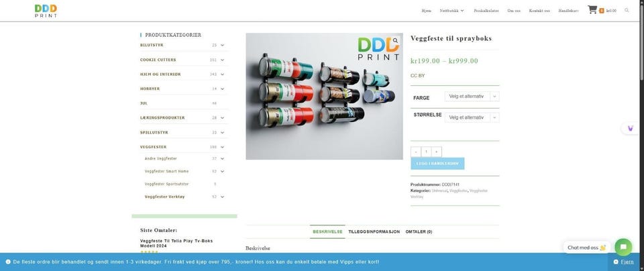Open Andre Veggfester subcategory link
Screen dimensions: 644x271
pos(160,158)
